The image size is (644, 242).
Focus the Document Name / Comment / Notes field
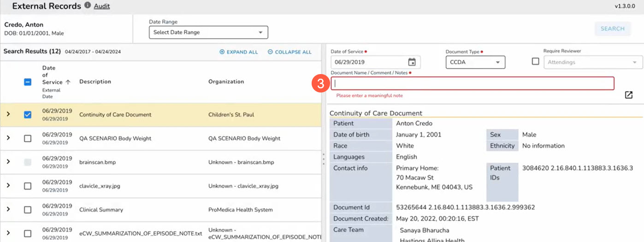click(473, 83)
